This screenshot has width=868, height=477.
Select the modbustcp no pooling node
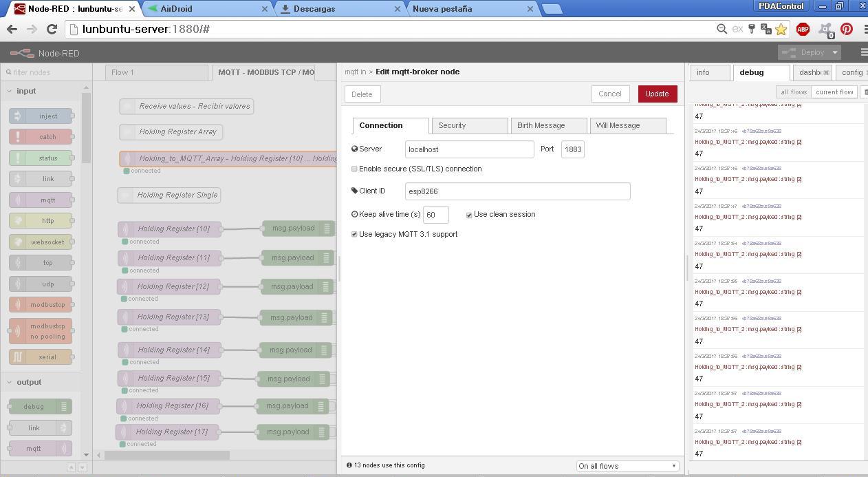tap(41, 331)
